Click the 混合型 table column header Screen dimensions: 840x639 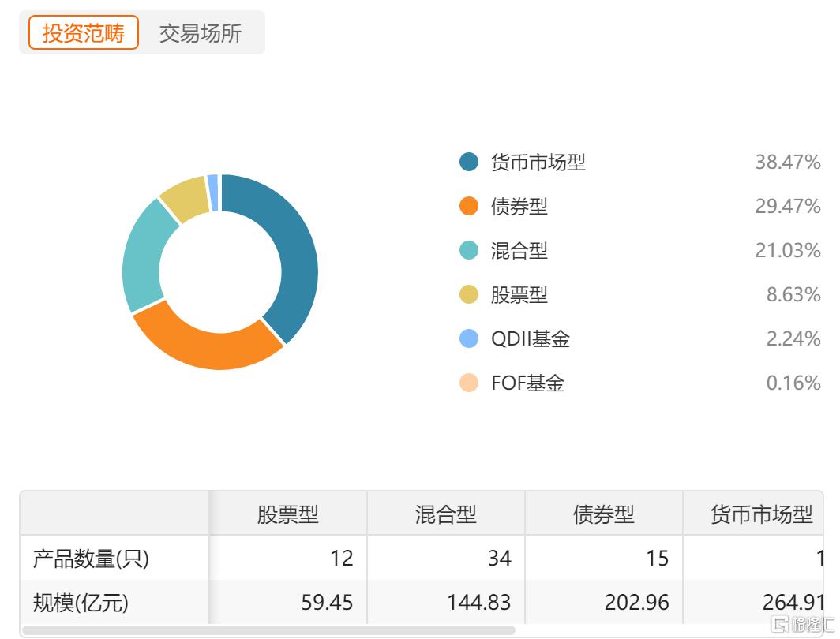[446, 514]
